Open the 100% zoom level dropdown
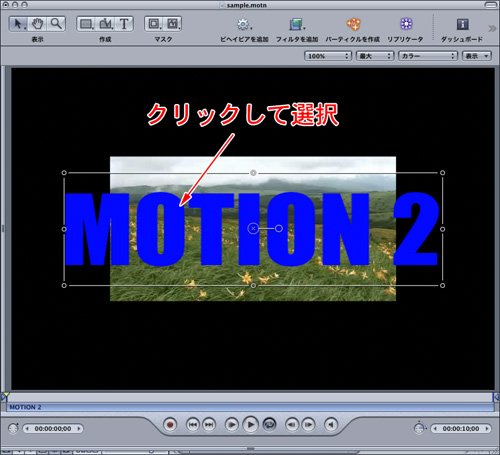 (328, 56)
